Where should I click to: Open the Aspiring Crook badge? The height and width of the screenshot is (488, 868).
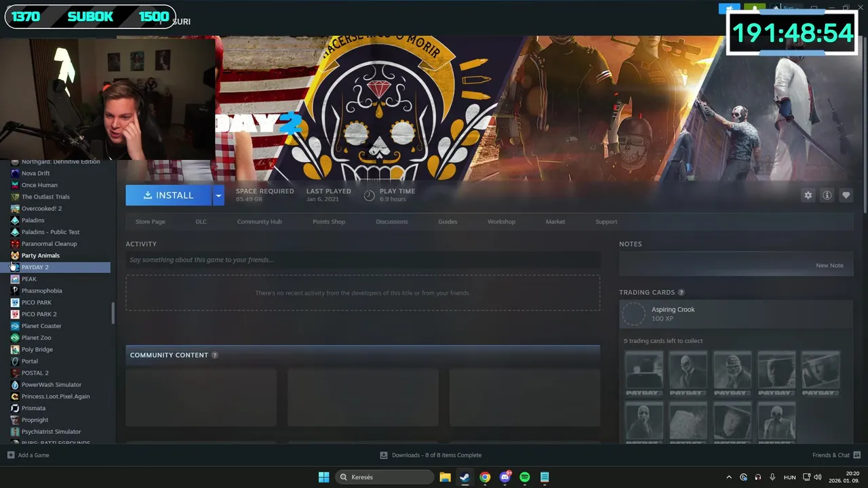tap(736, 314)
